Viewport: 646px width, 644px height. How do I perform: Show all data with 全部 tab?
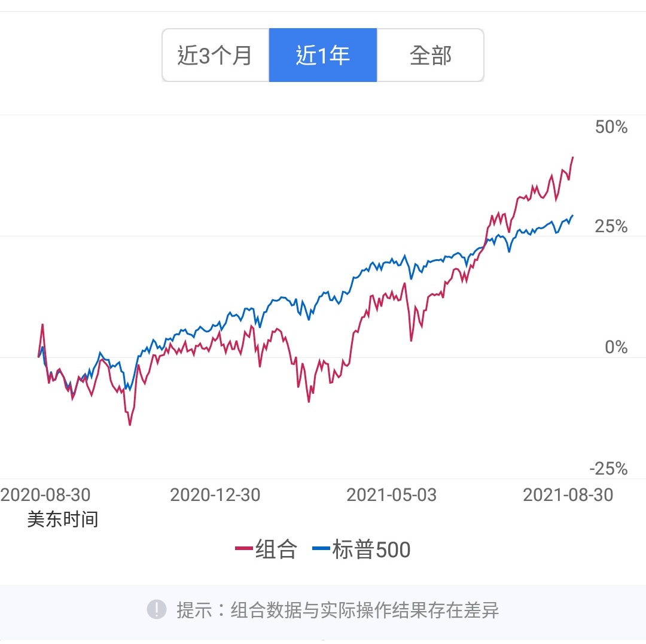point(430,56)
